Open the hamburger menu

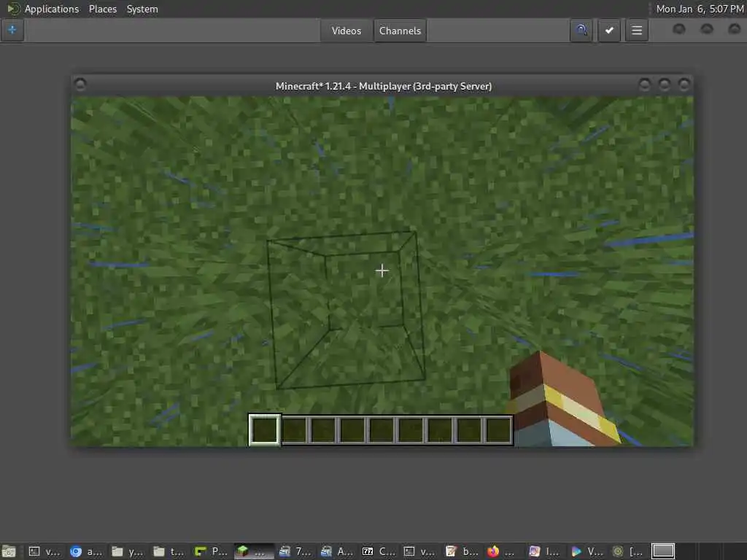point(636,31)
